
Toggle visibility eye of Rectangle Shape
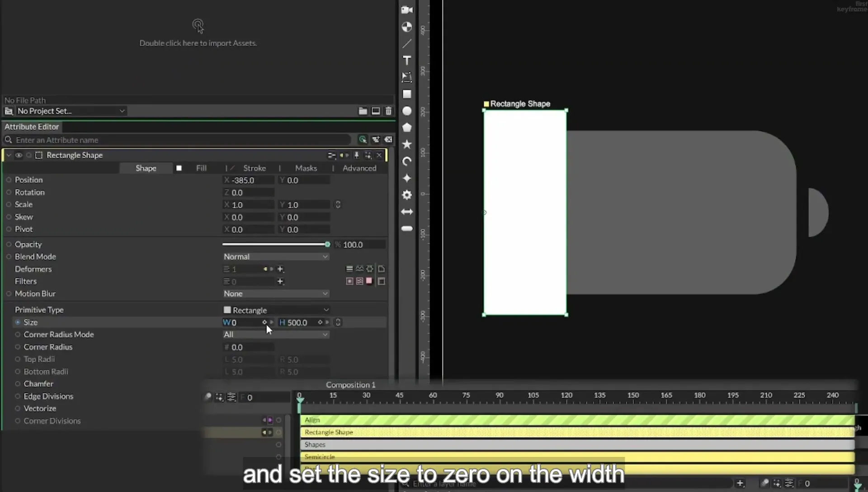coord(19,155)
